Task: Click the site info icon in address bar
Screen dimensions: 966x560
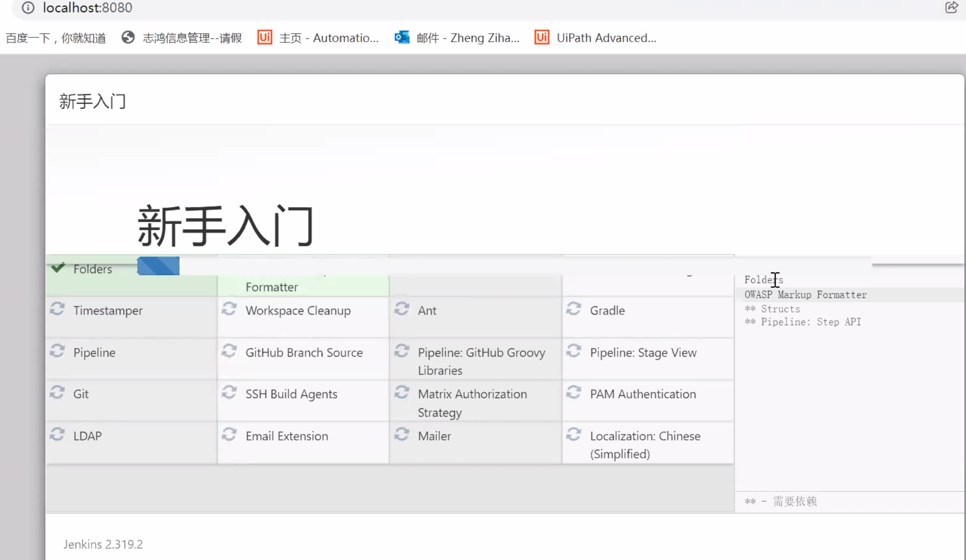Action: click(x=28, y=8)
